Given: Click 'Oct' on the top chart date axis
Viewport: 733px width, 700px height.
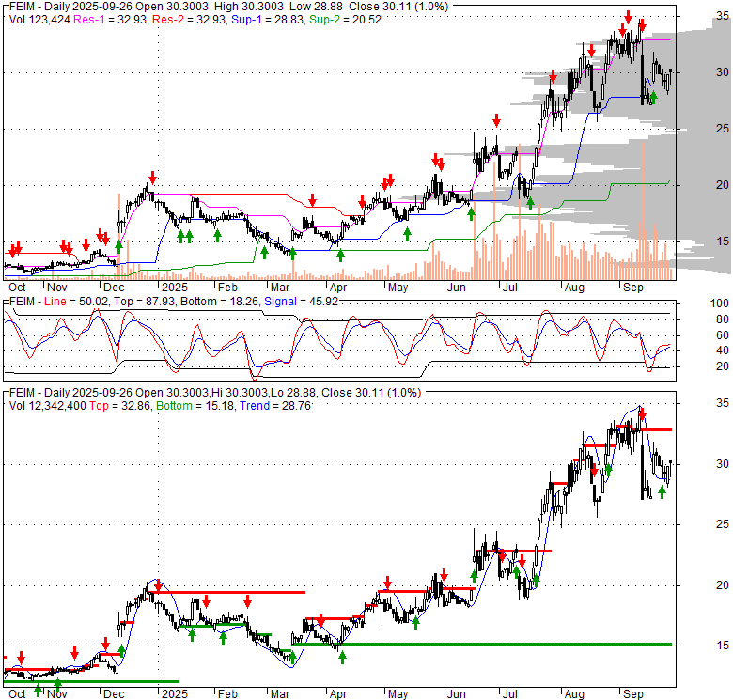Looking at the screenshot, I should 17,288.
